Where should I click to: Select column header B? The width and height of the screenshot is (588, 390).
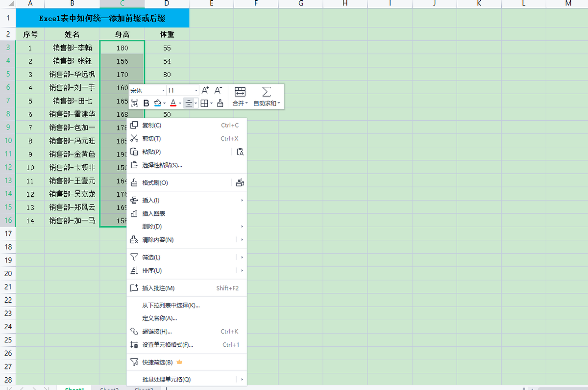[72, 3]
